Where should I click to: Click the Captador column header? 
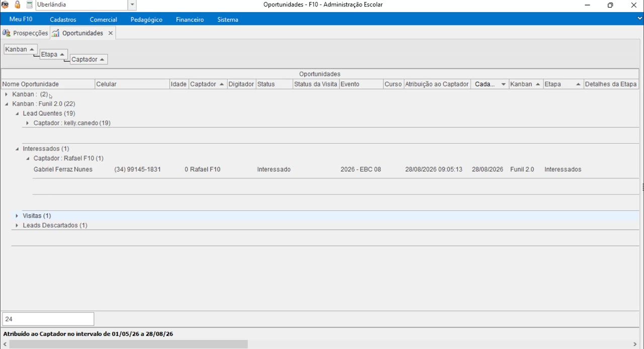point(208,84)
